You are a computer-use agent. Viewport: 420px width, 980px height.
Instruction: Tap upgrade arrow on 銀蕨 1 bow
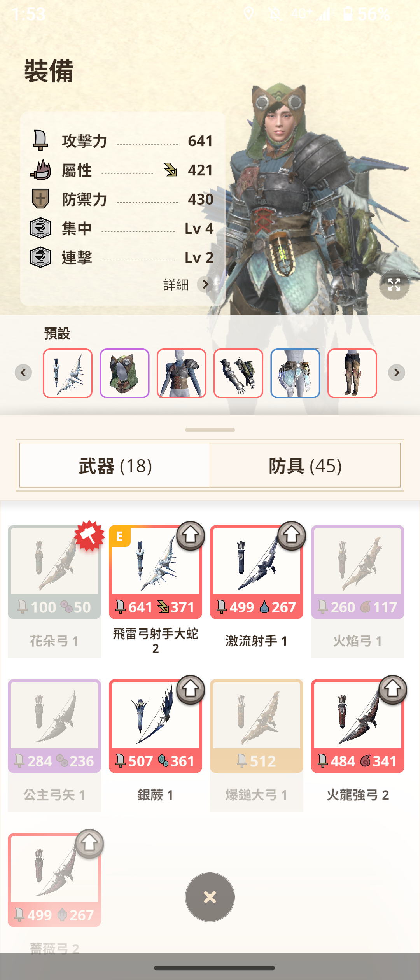[191, 689]
